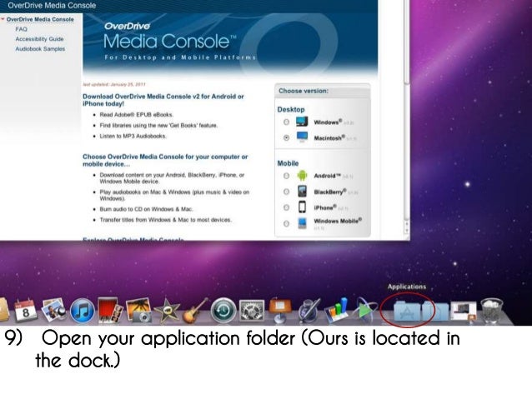Screen dimensions: 532x399
Task: Choose the Android radio button
Action: (x=286, y=176)
